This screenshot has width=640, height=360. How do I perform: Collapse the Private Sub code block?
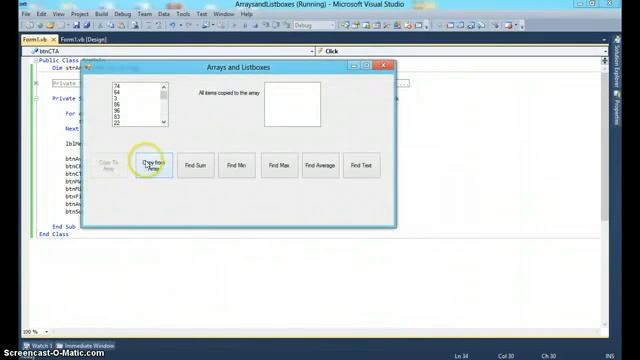(36, 98)
